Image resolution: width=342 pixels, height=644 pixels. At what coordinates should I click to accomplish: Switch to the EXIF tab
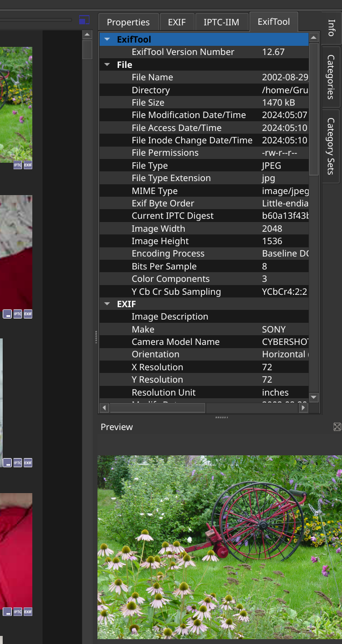(x=177, y=22)
